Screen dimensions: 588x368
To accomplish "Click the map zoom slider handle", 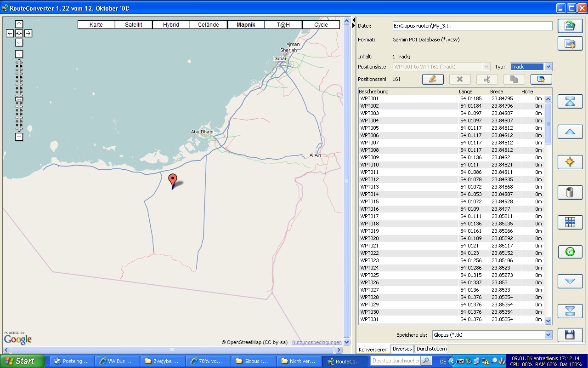I will coord(19,99).
